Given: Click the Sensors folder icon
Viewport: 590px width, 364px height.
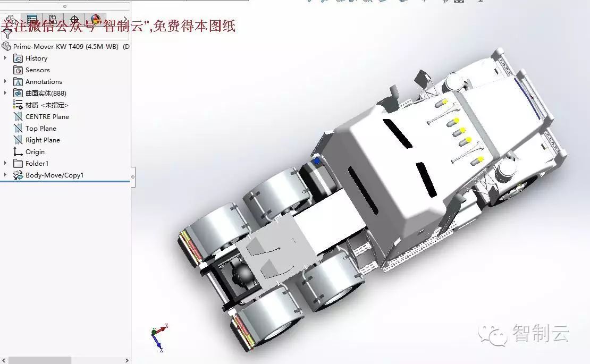Looking at the screenshot, I should click(x=18, y=70).
